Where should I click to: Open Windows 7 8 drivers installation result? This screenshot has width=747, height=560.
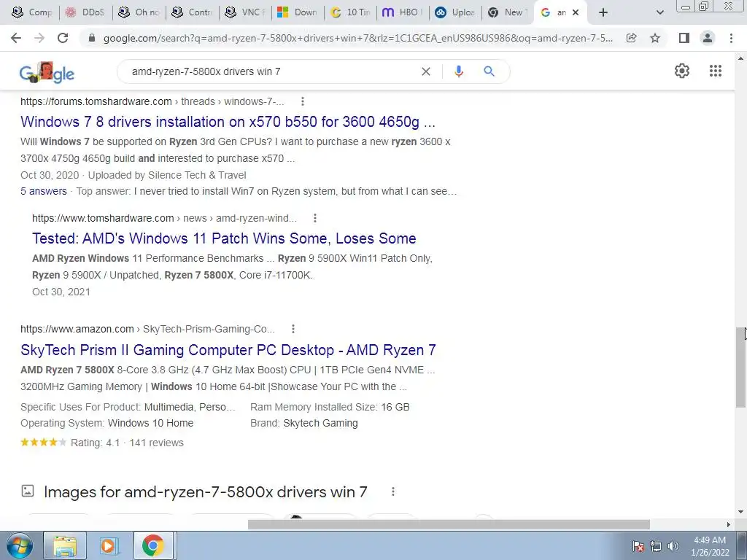point(228,122)
